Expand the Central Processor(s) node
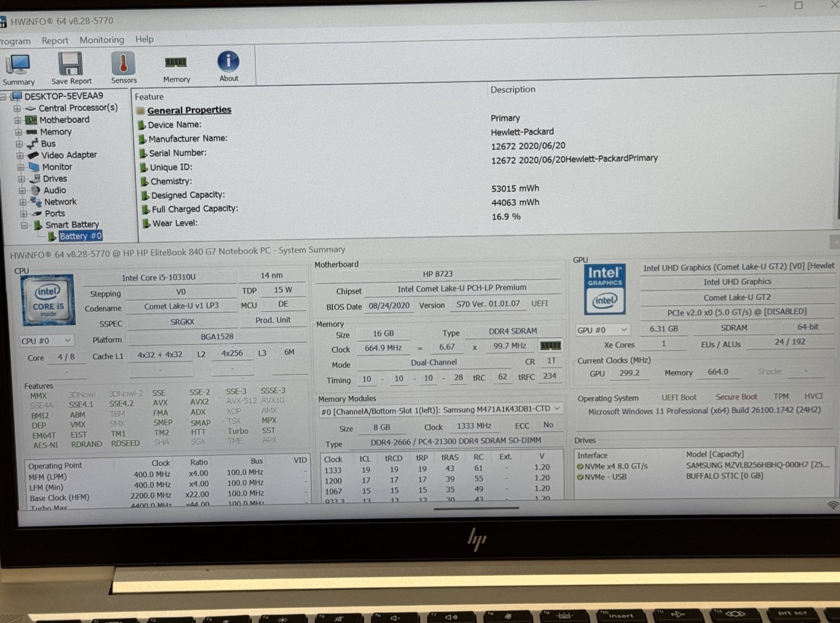 click(x=17, y=108)
